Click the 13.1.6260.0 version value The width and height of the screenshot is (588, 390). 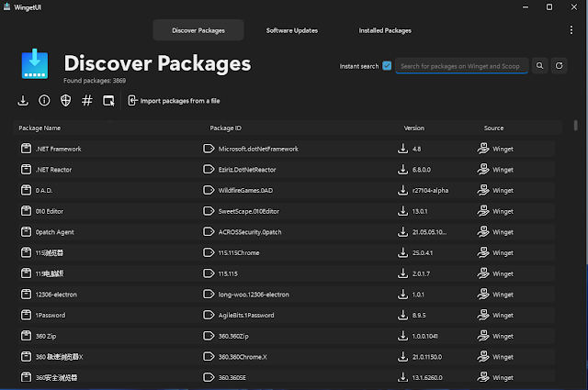pos(427,378)
